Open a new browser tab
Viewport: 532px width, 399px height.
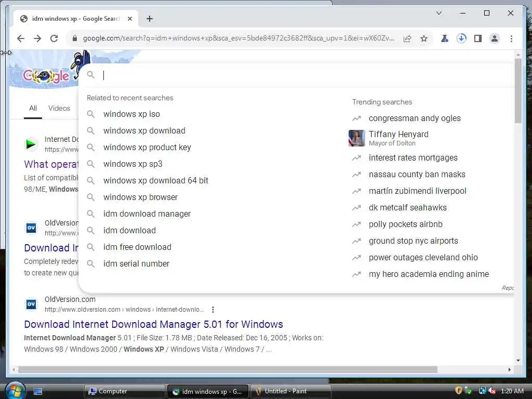click(150, 19)
